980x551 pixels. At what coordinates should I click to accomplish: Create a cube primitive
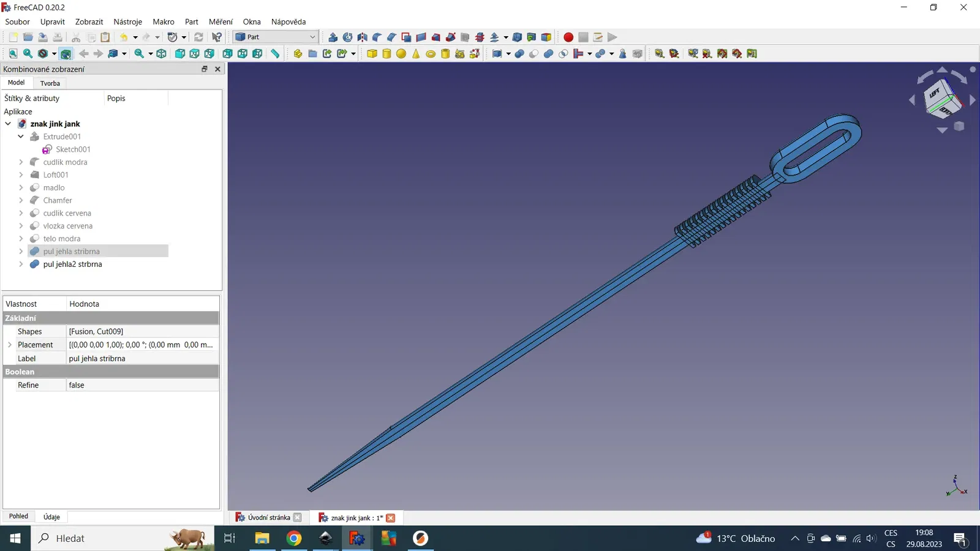[x=372, y=54]
